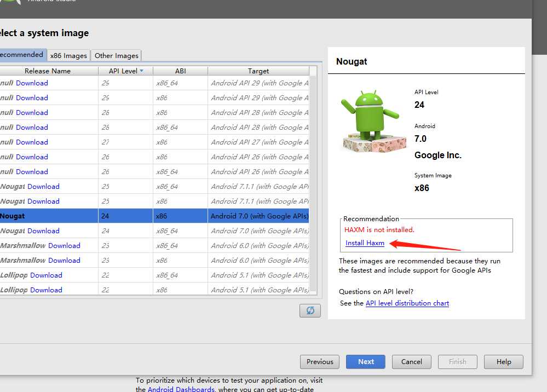Click the x86_64 cell in API 25 row
The height and width of the screenshot is (392, 547).
click(x=180, y=187)
